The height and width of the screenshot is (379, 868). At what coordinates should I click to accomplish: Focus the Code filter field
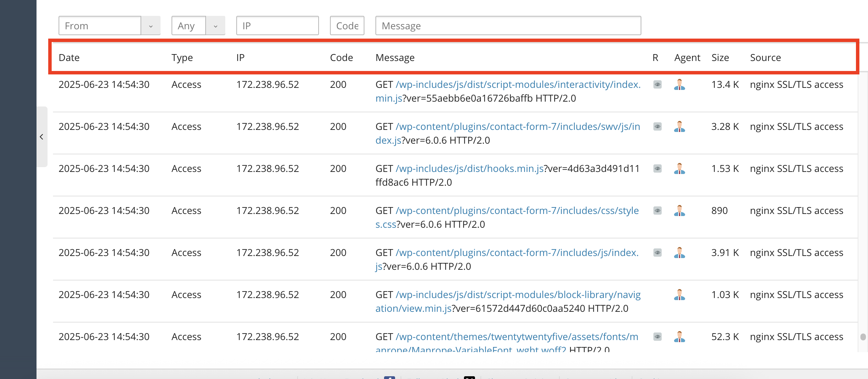coord(347,26)
